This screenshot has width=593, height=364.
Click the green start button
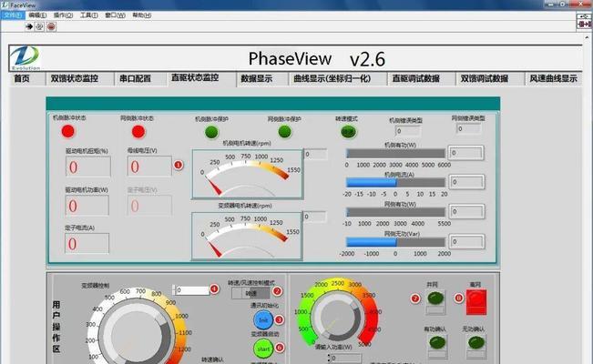click(263, 349)
